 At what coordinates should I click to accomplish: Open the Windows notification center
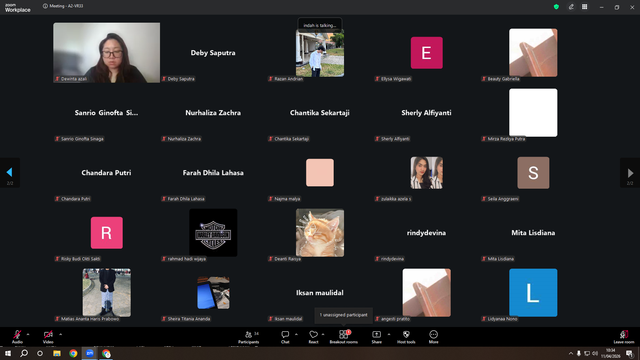point(629,353)
